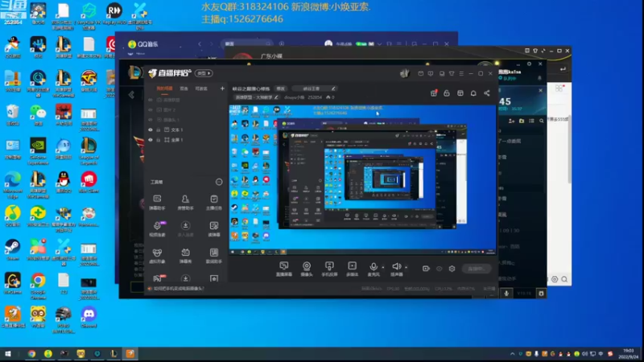Toggle visibility of 文本 1 source
This screenshot has width=644, height=362.
[x=151, y=130]
